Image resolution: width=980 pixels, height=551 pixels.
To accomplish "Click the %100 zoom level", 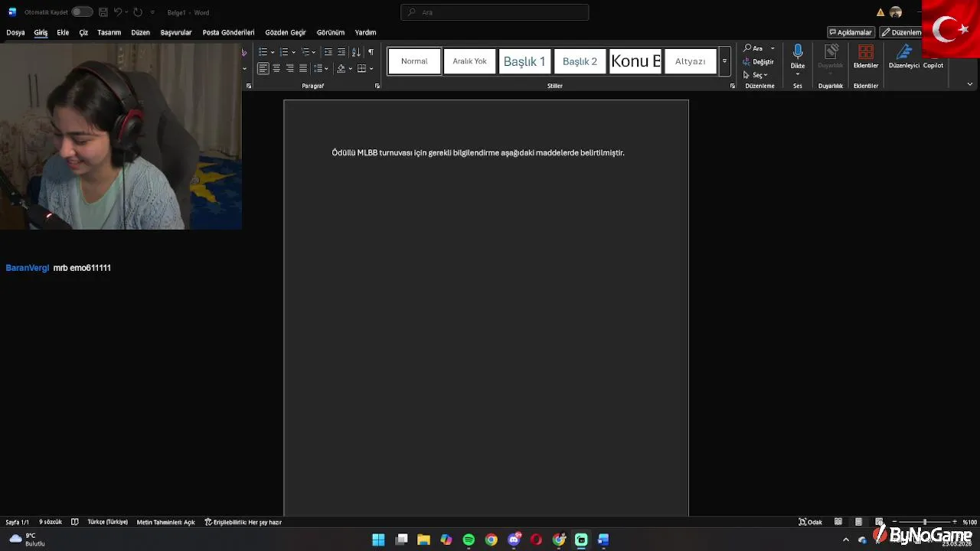I will [x=969, y=522].
